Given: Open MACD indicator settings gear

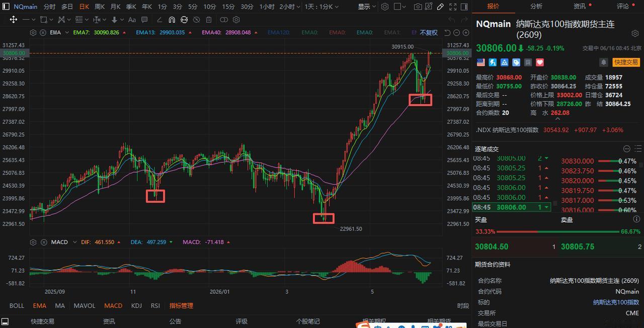Looking at the screenshot, I should tap(33, 242).
